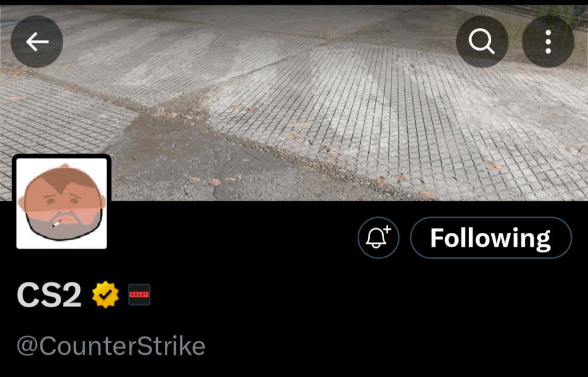
Task: Select the @CounterStrike handle text
Action: point(111,346)
